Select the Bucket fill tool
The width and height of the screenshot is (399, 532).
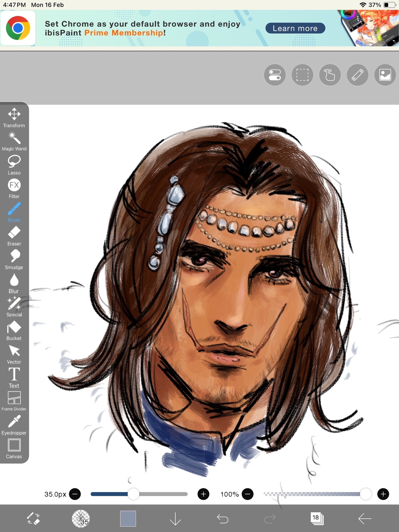click(14, 331)
